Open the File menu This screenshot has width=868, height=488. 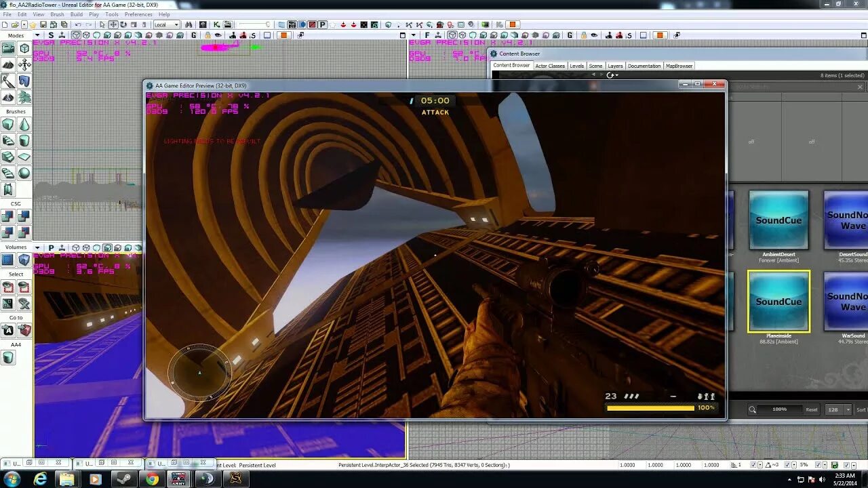coord(6,14)
